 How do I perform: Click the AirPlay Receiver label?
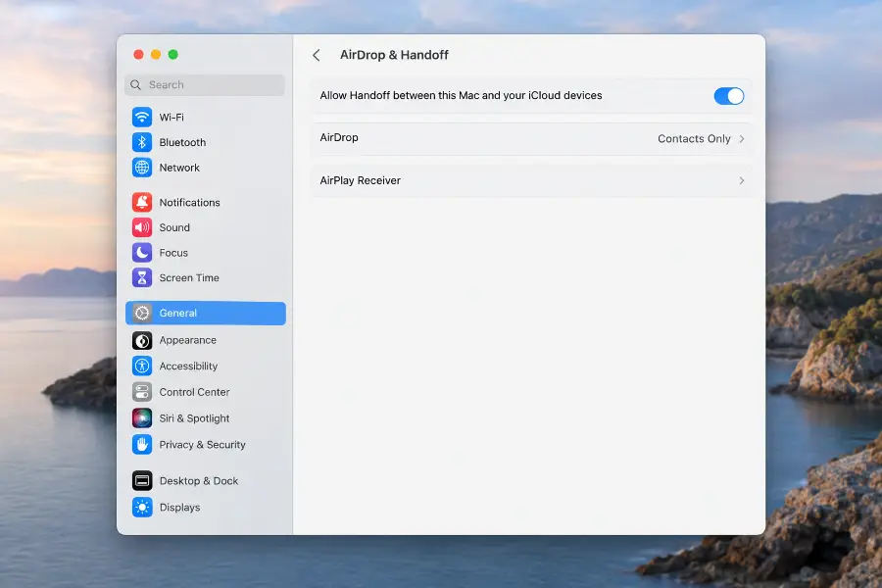click(x=360, y=180)
